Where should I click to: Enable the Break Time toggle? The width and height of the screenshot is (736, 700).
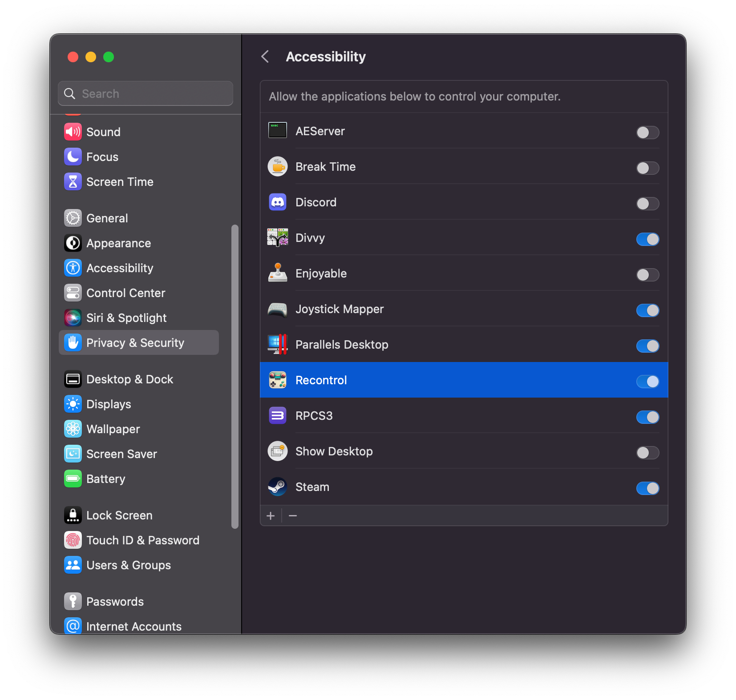647,168
